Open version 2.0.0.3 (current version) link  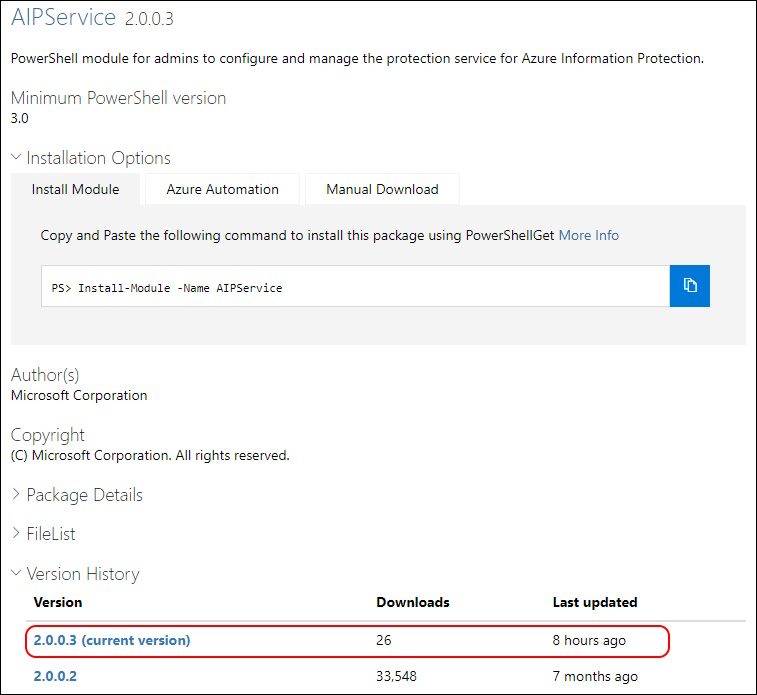pos(112,640)
